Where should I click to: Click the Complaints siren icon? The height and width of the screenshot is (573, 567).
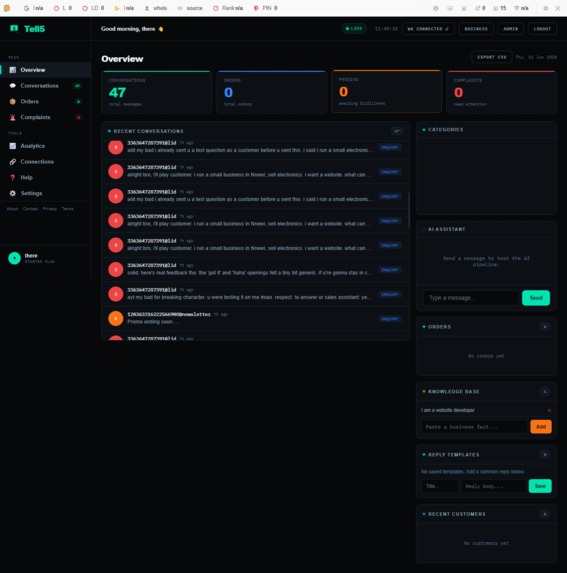click(x=13, y=117)
